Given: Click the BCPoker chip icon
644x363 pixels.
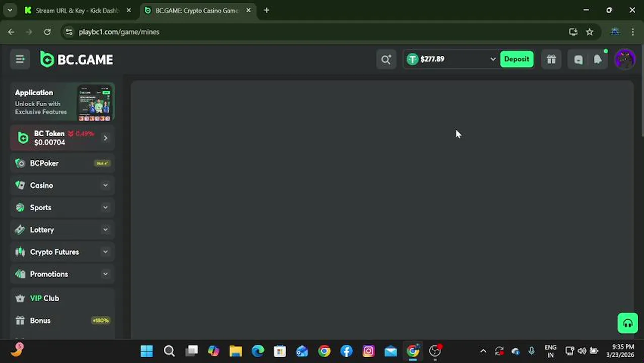Looking at the screenshot, I should point(20,163).
